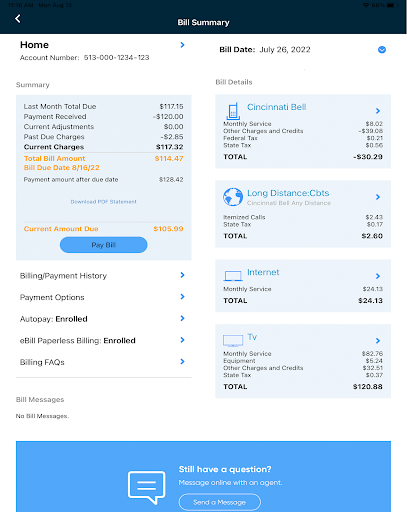Screen dimensions: 407x512
Task: Click the chat message bubble icon
Action: tap(147, 487)
